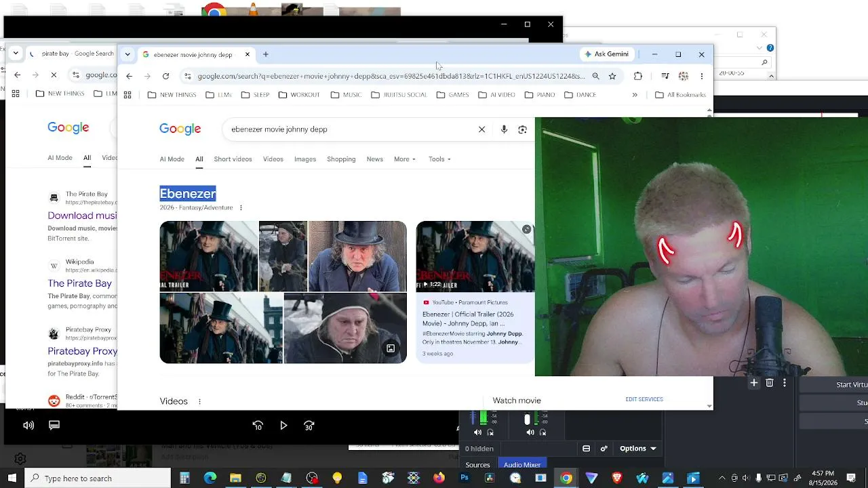Screen dimensions: 868x488
Task: Switch to AI Mode in front search results
Action: [172, 159]
